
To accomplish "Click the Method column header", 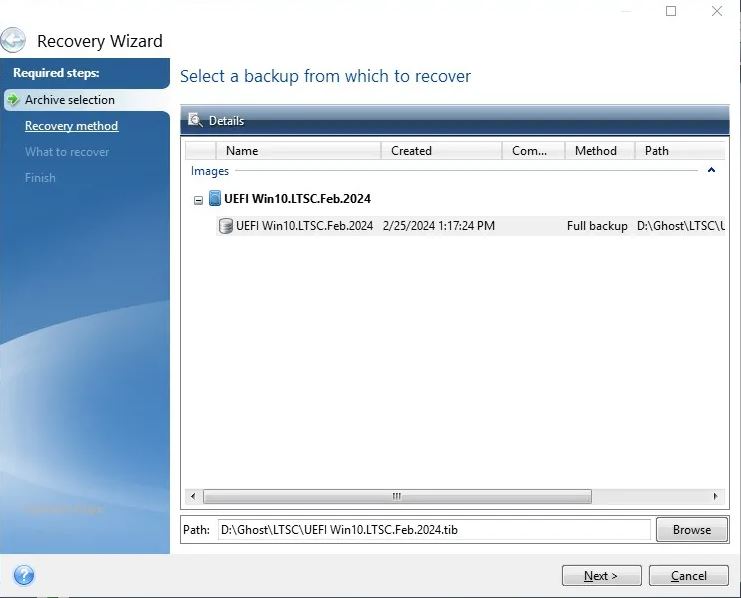I will (x=596, y=151).
